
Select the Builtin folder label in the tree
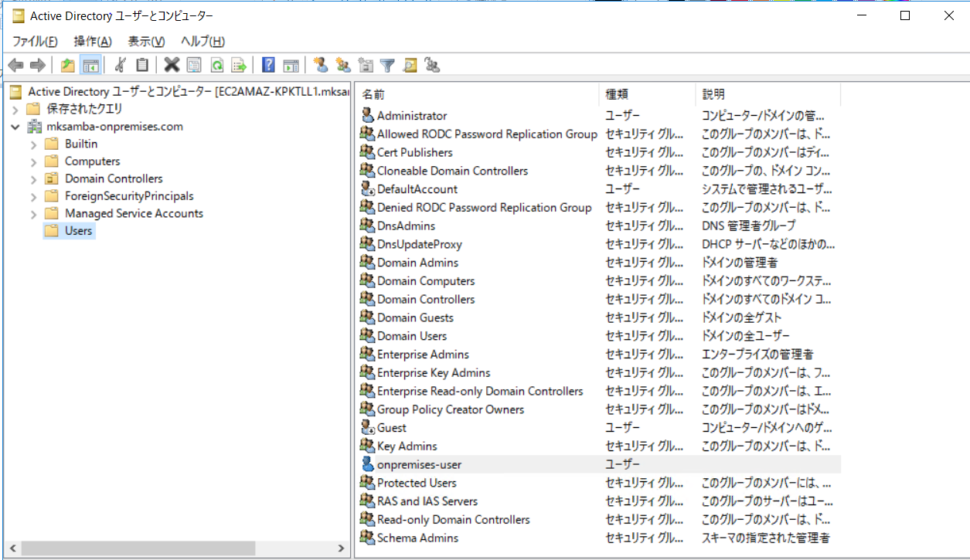click(81, 144)
